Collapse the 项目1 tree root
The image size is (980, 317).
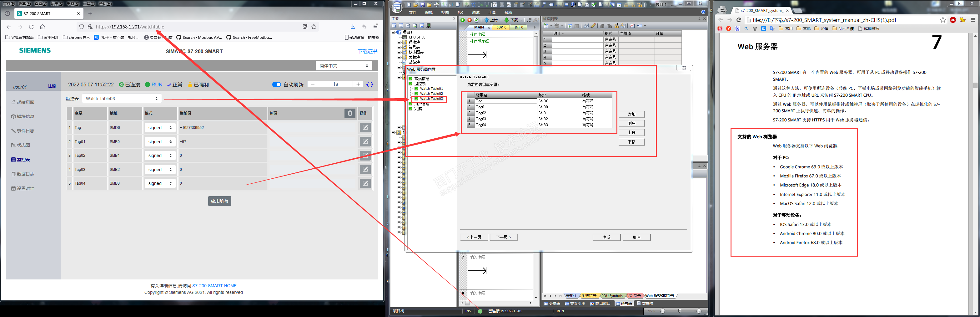click(393, 32)
